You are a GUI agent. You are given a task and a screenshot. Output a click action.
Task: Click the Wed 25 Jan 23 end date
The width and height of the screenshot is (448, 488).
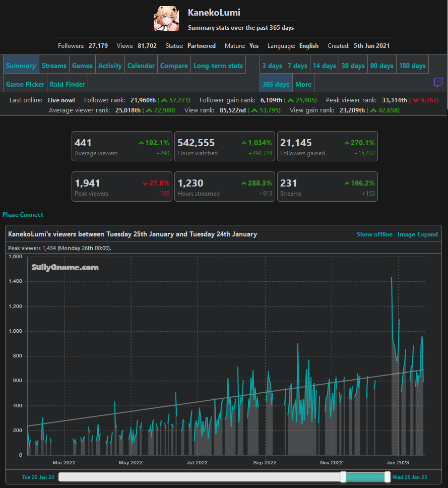(x=410, y=477)
